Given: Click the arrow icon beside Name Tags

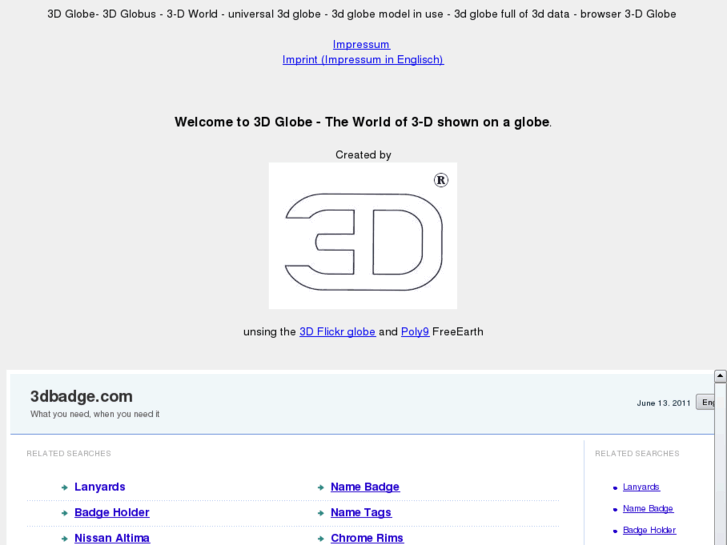Looking at the screenshot, I should point(321,513).
